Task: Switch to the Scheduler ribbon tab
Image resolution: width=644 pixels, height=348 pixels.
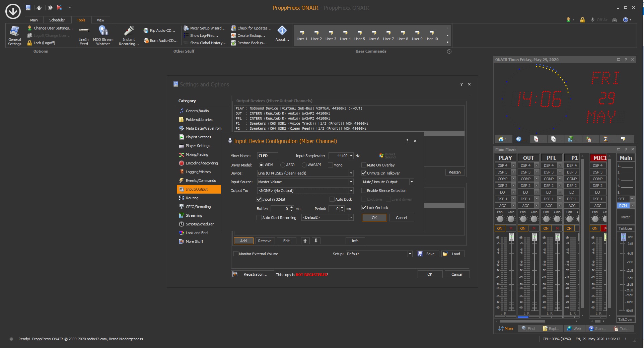Action: pyautogui.click(x=57, y=20)
